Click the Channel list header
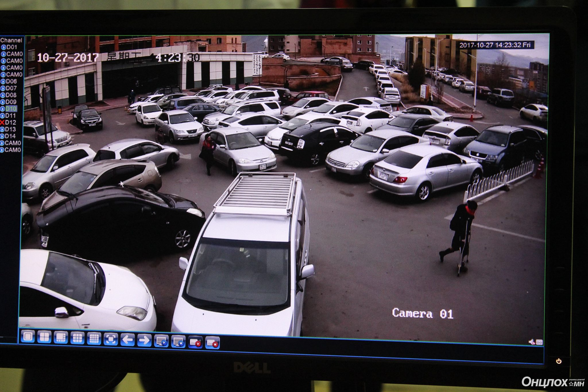Image resolution: width=588 pixels, height=392 pixels. point(11,40)
